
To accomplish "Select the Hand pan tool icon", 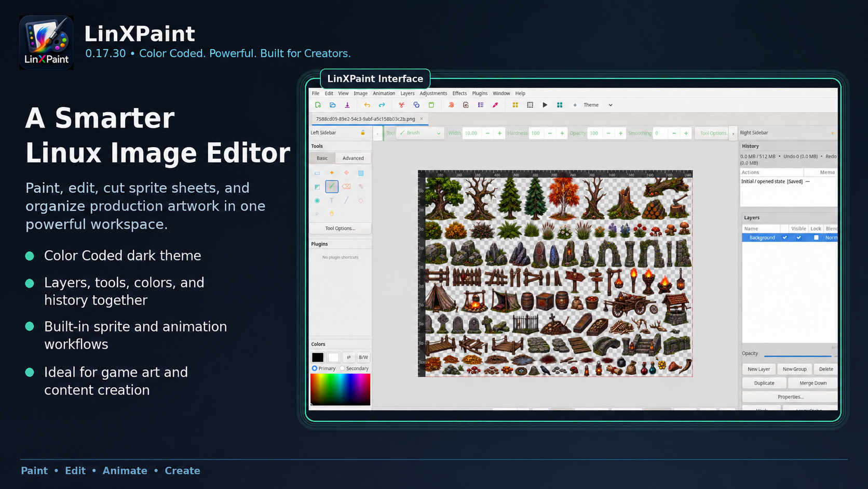I will pos(332,213).
